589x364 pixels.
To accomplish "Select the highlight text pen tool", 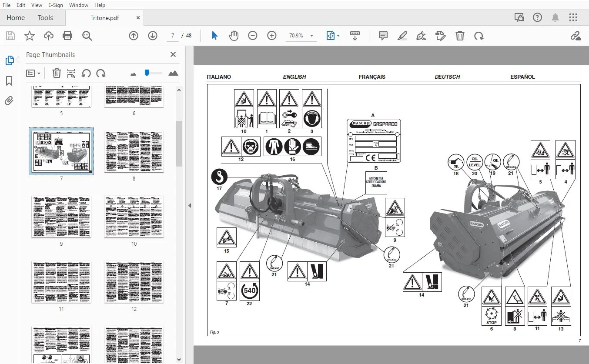I will [402, 36].
